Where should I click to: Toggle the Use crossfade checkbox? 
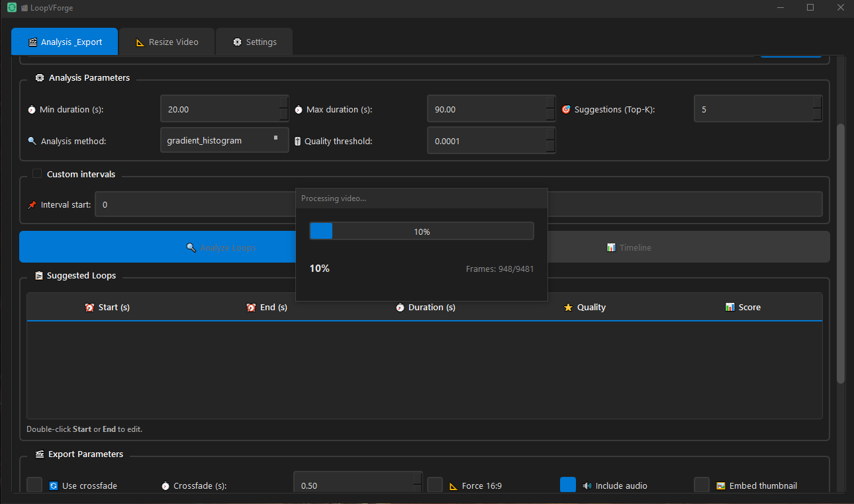coord(34,485)
